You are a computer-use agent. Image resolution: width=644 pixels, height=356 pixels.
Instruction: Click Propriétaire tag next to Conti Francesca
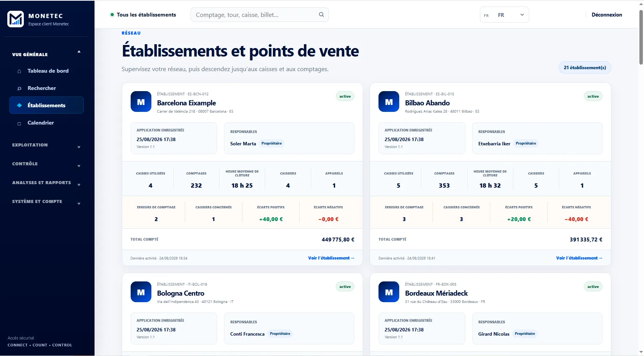click(x=280, y=334)
